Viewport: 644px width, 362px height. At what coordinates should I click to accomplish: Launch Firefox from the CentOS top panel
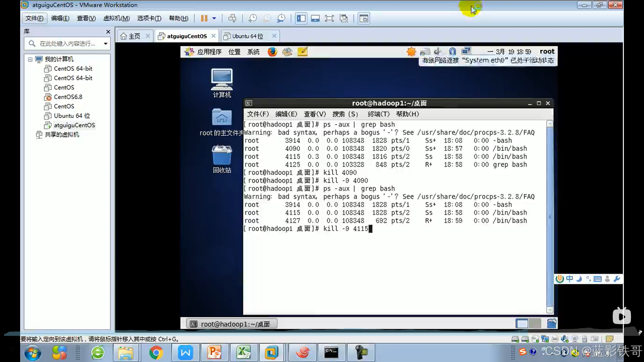[x=272, y=52]
